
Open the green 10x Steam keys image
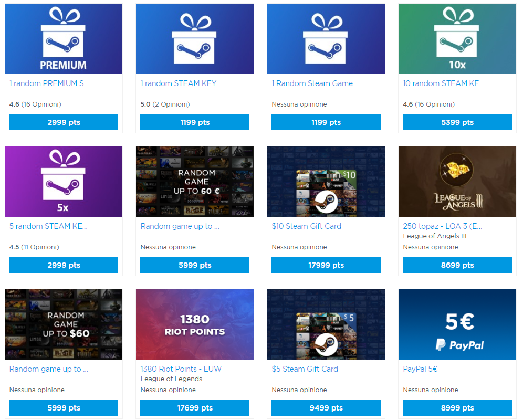[457, 39]
